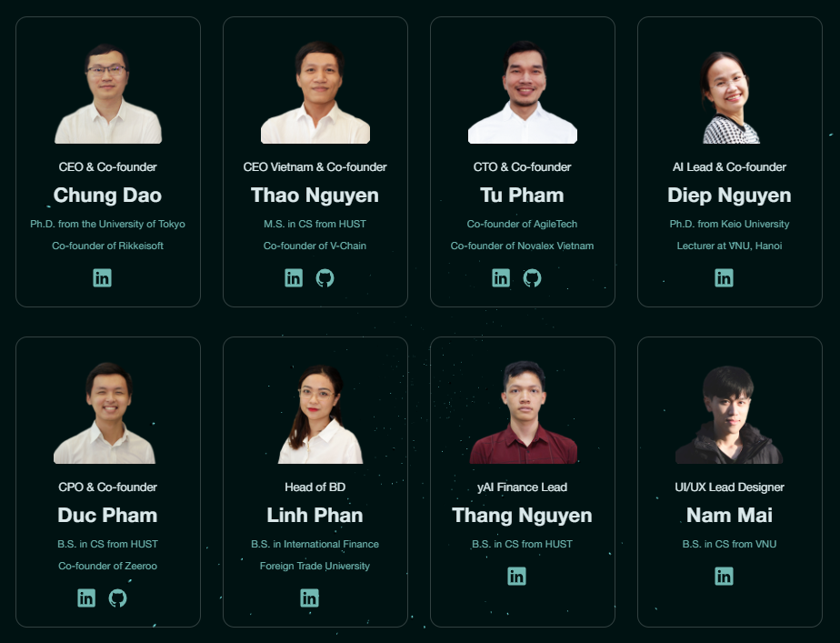
Task: Open Duc Pham's GitHub icon
Action: coord(118,598)
